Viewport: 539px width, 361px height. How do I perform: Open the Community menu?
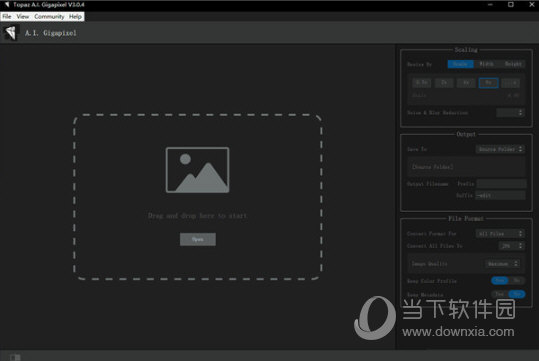click(49, 17)
